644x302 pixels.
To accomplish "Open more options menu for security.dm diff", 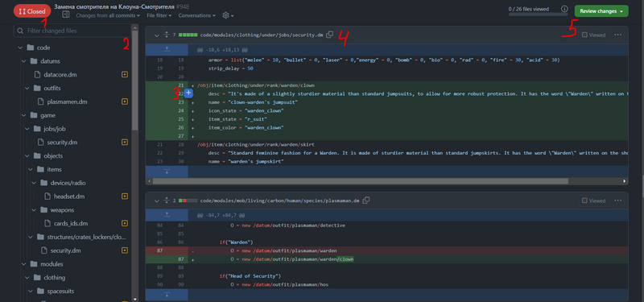I will point(617,35).
